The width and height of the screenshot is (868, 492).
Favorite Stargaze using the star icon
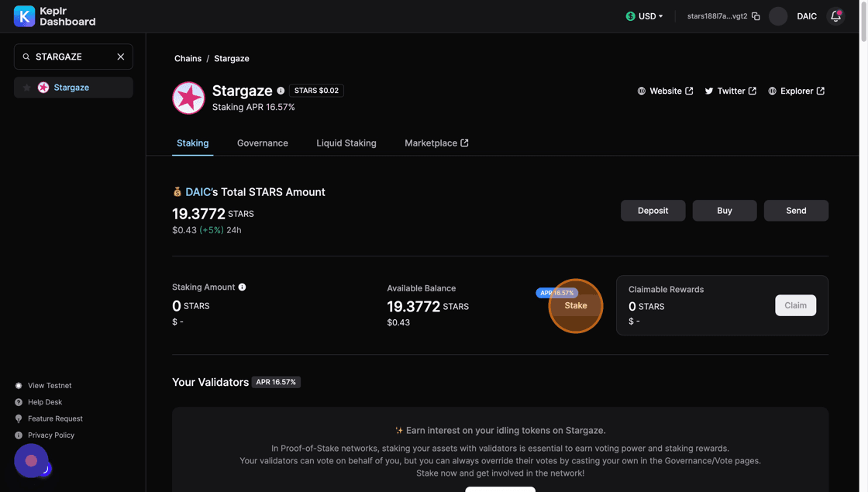pyautogui.click(x=27, y=88)
